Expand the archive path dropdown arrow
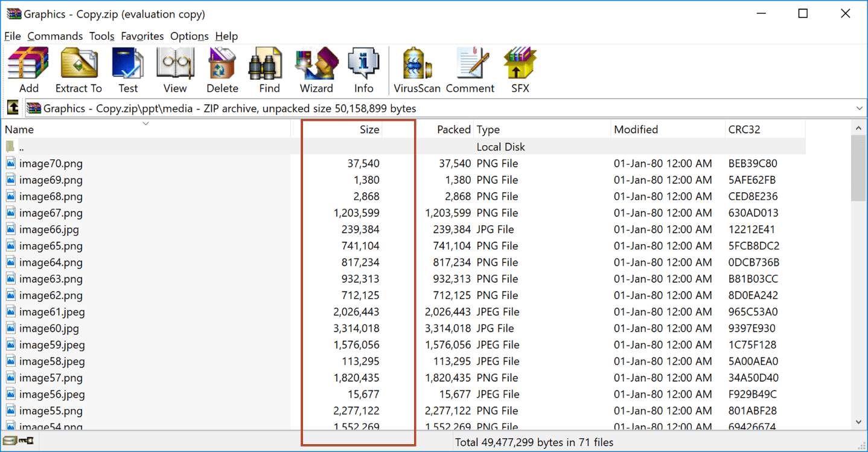868x452 pixels. tap(860, 109)
